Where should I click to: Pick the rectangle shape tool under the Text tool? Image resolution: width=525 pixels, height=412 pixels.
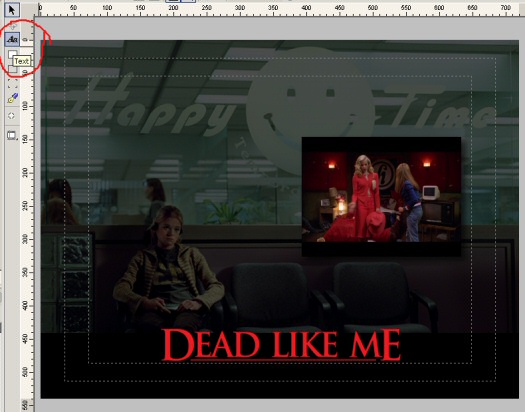point(12,54)
